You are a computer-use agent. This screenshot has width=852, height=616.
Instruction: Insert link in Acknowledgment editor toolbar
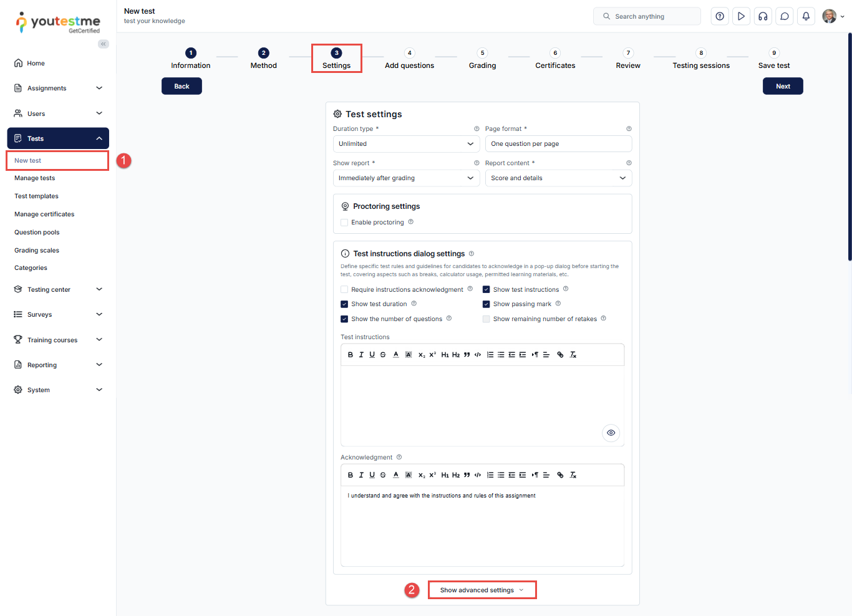pos(560,475)
